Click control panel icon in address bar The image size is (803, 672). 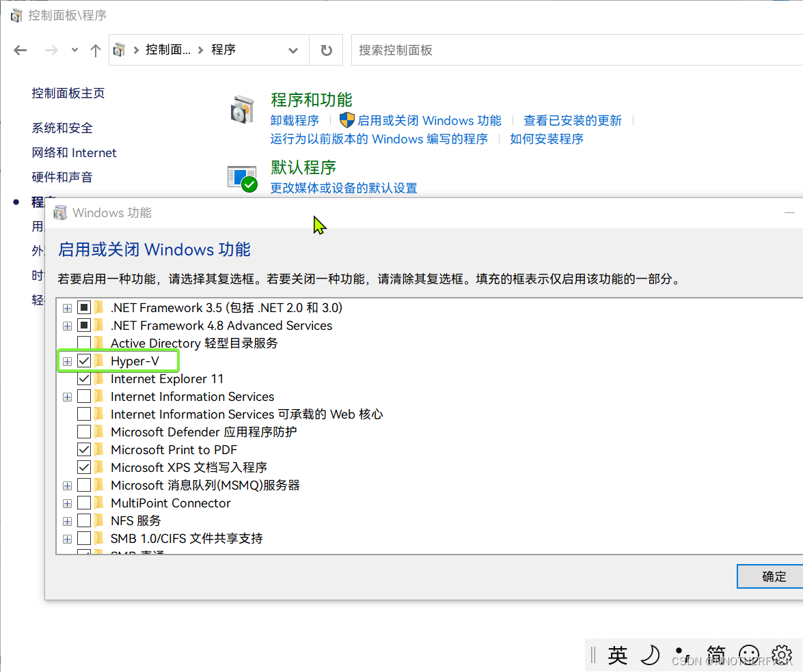click(120, 50)
